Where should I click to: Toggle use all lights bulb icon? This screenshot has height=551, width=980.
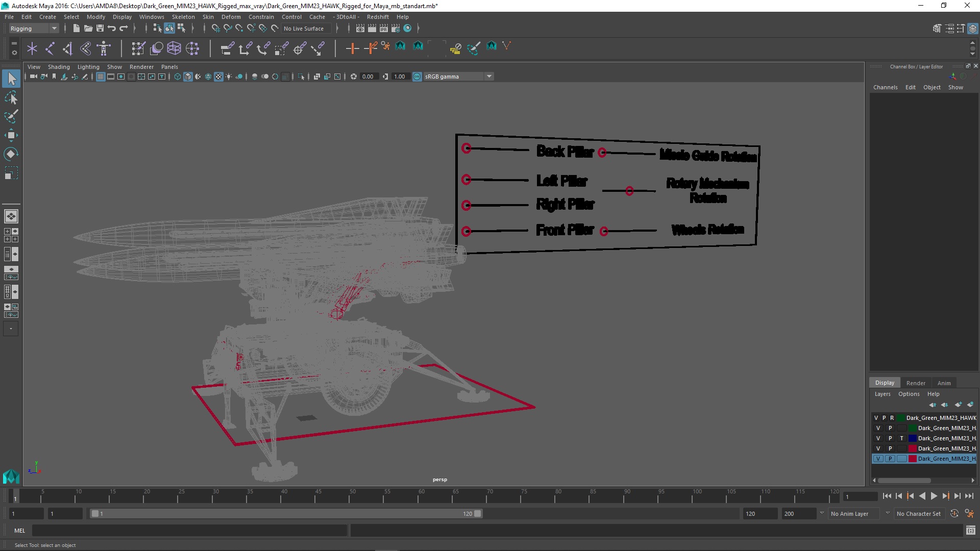229,77
